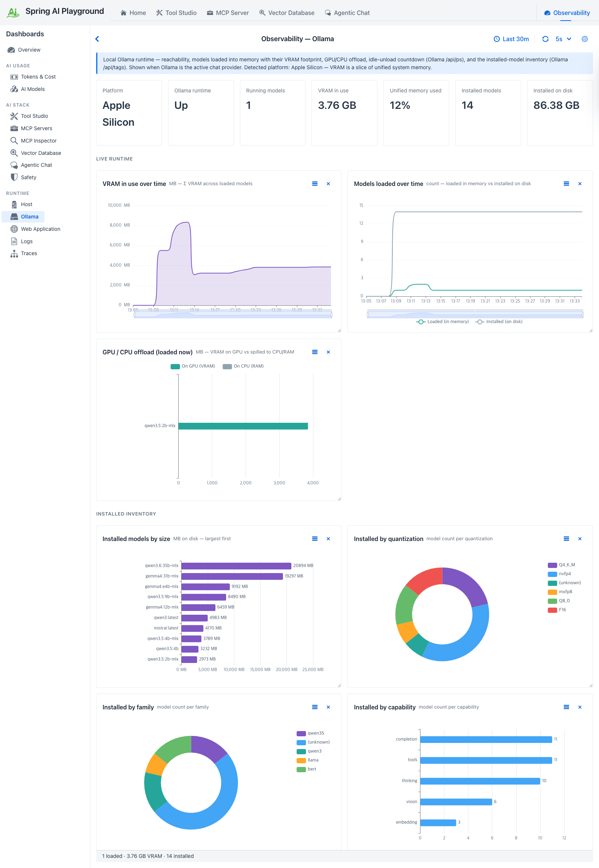Toggle mxfp8 quantization legend entry
This screenshot has height=868, width=599.
click(560, 592)
